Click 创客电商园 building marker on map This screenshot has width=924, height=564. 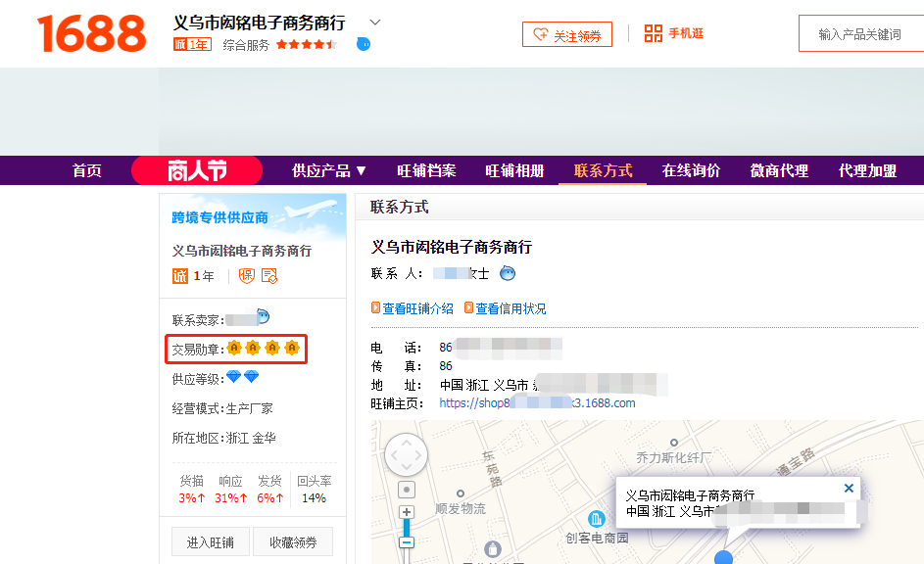[x=597, y=519]
